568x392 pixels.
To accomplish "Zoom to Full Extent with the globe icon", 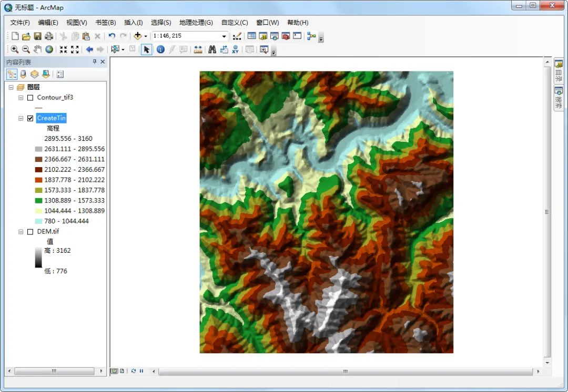I will (x=49, y=49).
